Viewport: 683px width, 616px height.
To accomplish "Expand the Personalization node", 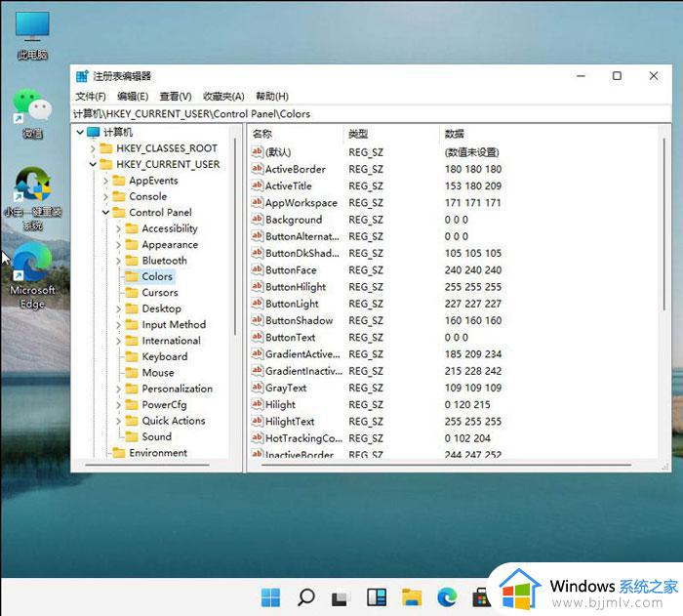I will point(118,389).
